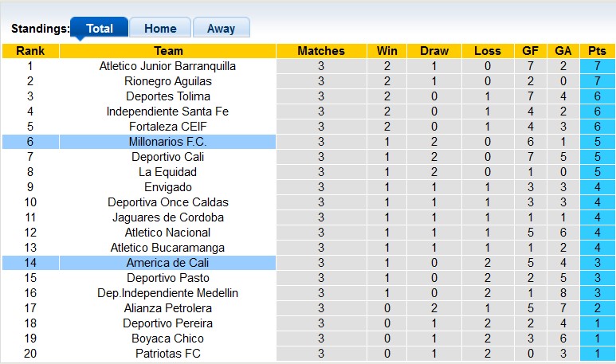This screenshot has height=364, width=616.
Task: Click the Matches column header
Action: pyautogui.click(x=321, y=51)
